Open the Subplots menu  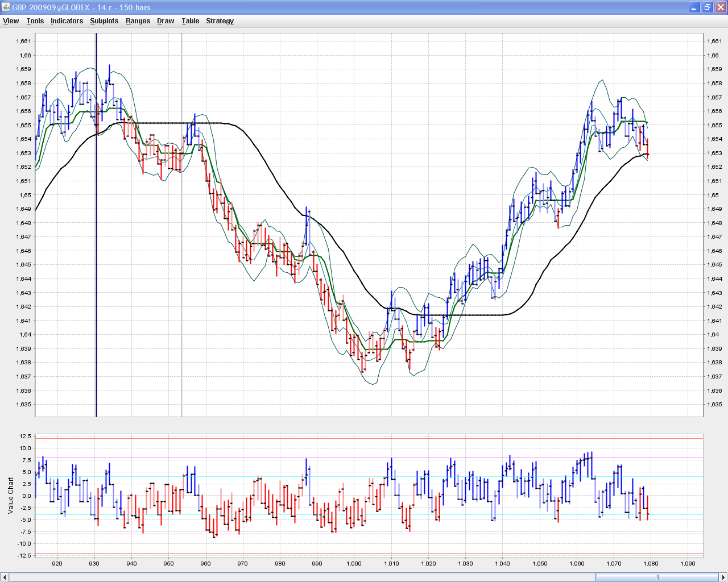coord(104,21)
